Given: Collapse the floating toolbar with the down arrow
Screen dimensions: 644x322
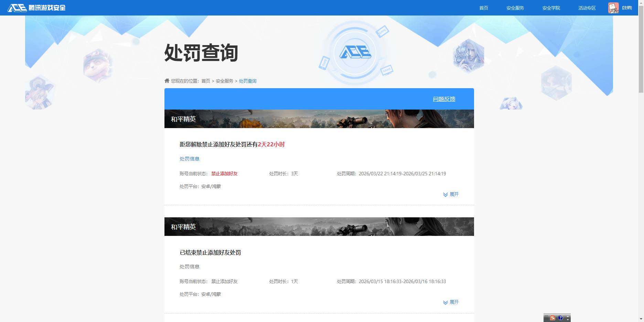Looking at the screenshot, I should pos(568,320).
